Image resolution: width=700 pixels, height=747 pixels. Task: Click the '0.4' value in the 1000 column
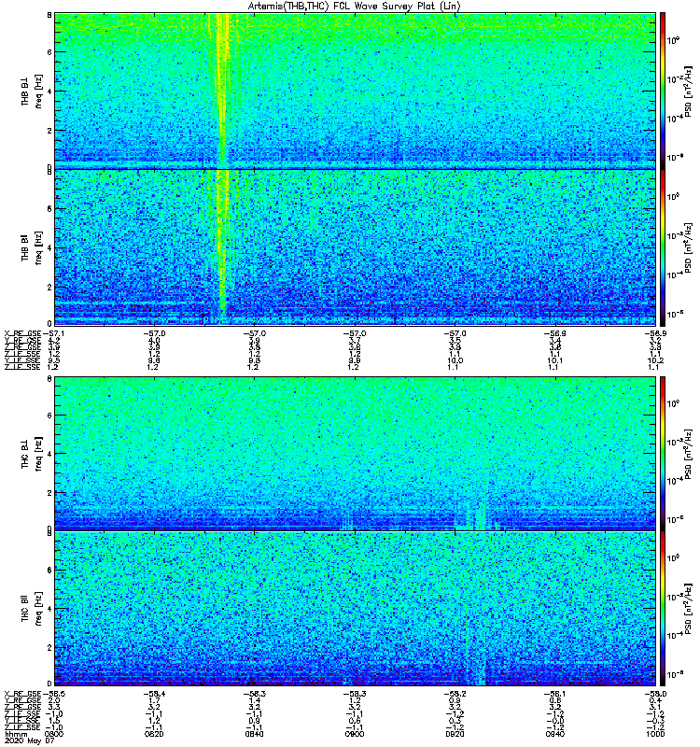(655, 701)
